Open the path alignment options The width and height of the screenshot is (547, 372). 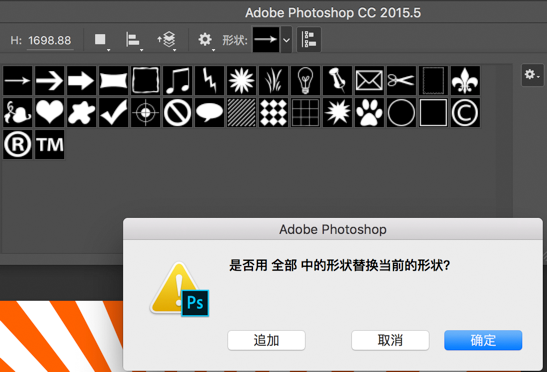(134, 40)
